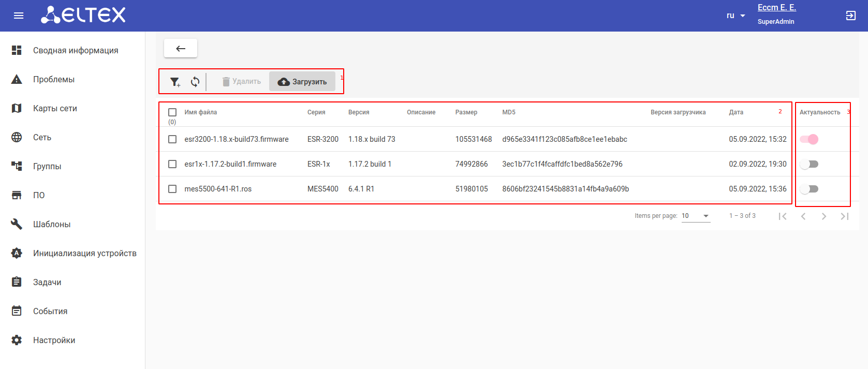This screenshot has height=369, width=868.
Task: Click the Загрузить upload button
Action: tap(302, 81)
